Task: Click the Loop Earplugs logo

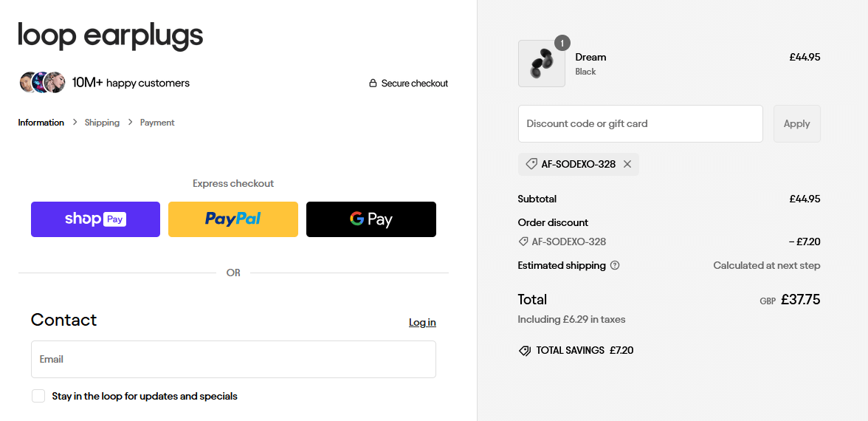Action: click(x=110, y=35)
